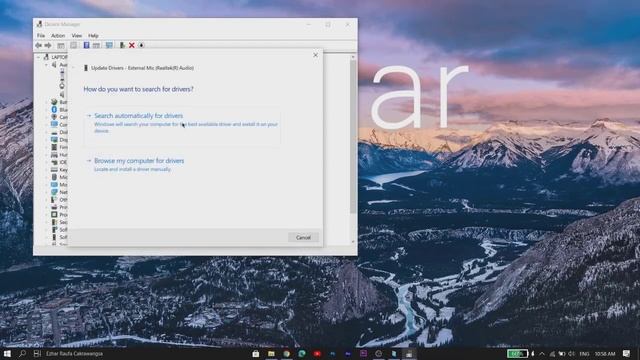The height and width of the screenshot is (360, 640).
Task: Click the Forward arrow in Device Manager toolbar
Action: [48, 45]
